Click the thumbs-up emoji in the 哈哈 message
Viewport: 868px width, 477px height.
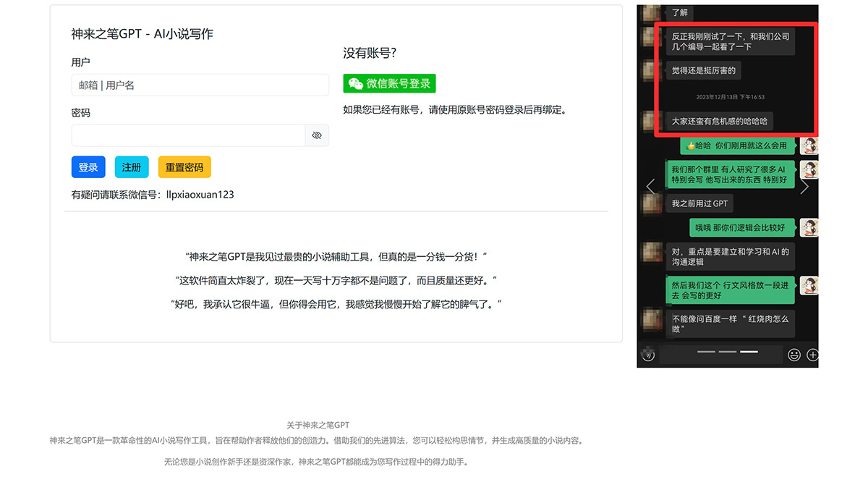[x=692, y=145]
